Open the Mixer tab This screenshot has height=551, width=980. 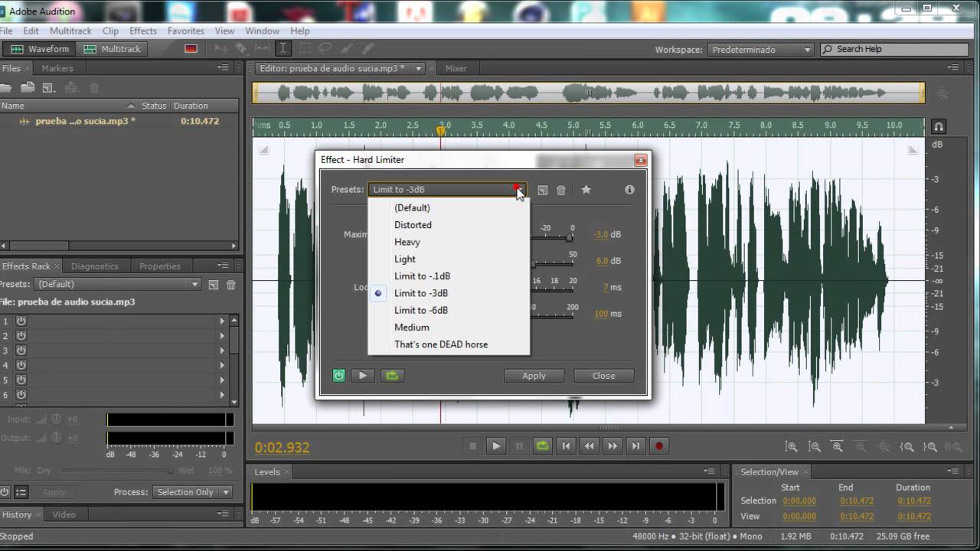[456, 68]
